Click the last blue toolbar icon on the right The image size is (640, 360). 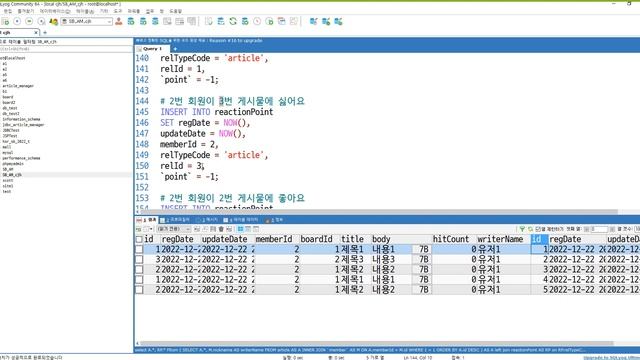tap(338, 21)
